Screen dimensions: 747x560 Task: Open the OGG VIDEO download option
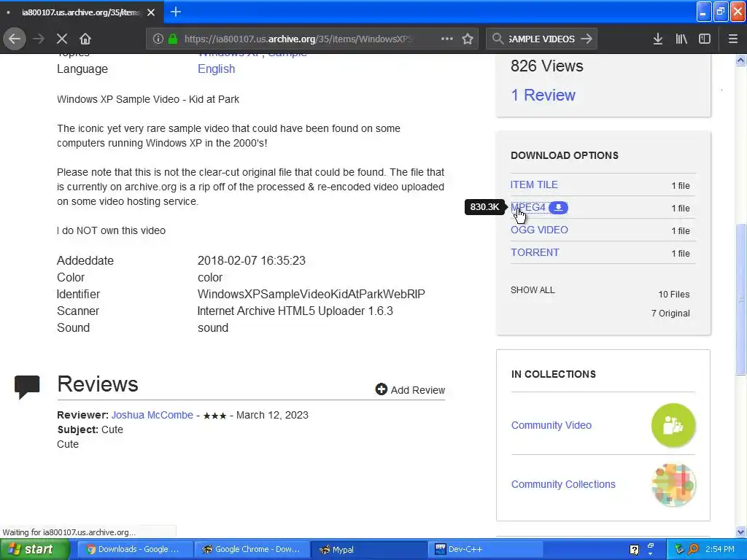(x=539, y=230)
